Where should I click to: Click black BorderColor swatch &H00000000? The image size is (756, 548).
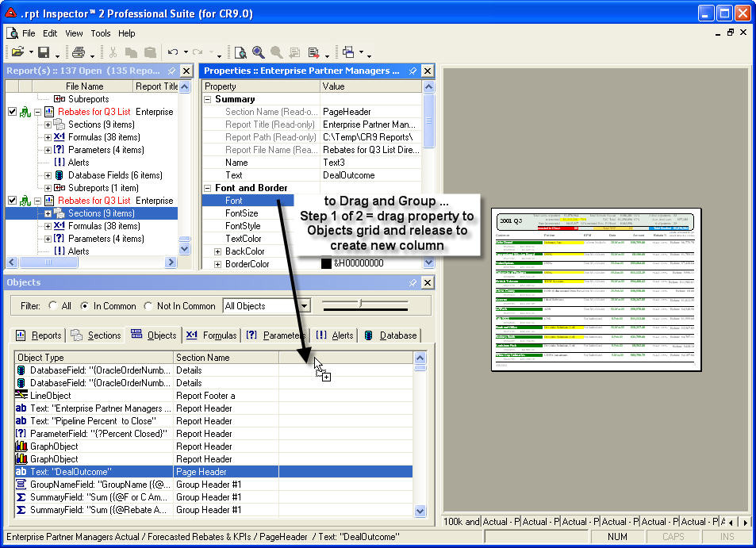click(x=326, y=263)
